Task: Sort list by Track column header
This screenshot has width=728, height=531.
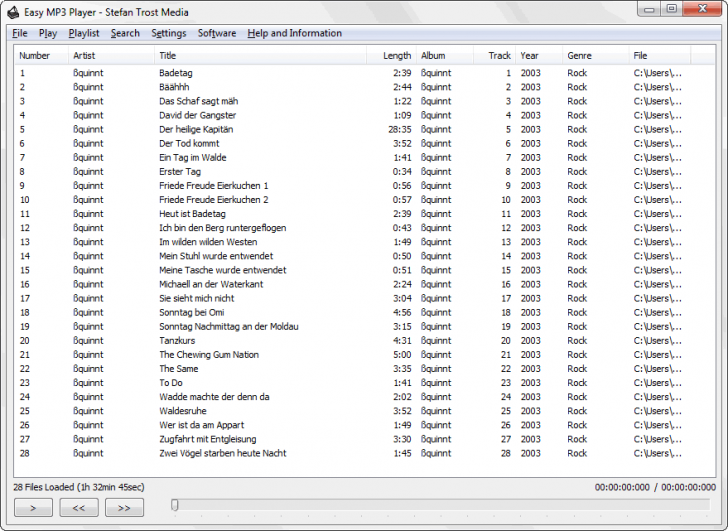Action: click(494, 56)
